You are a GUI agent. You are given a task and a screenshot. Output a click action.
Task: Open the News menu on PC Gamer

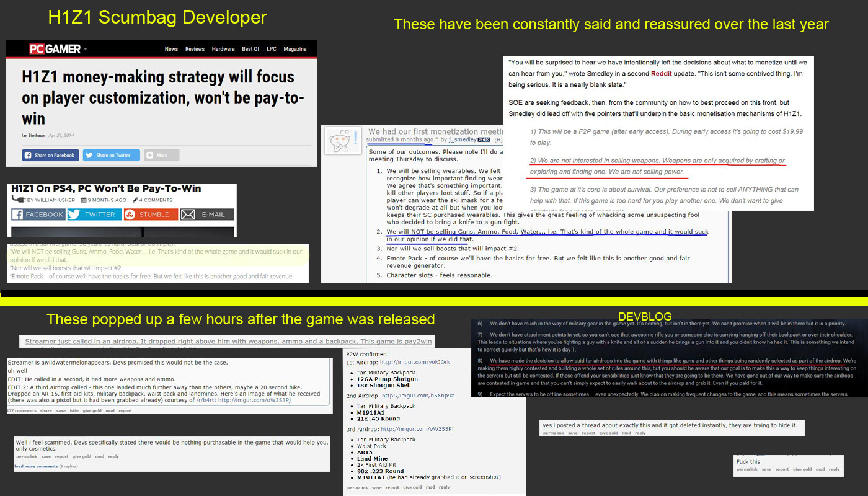click(171, 49)
